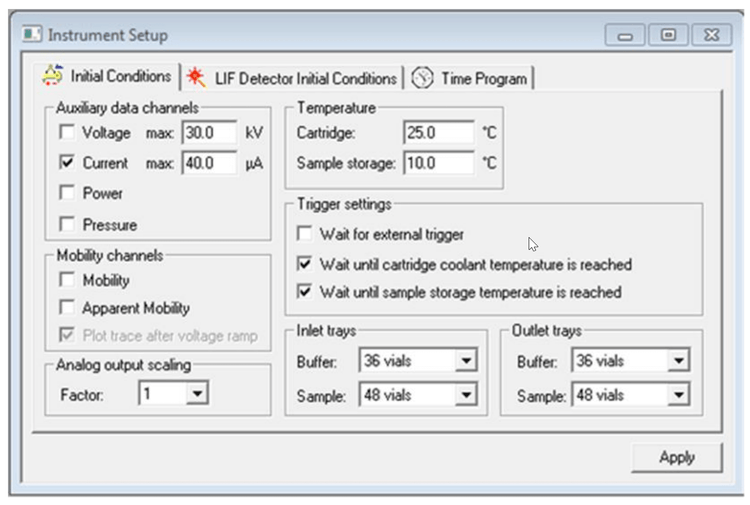This screenshot has width=750, height=505.
Task: Maximize the Instrument Setup window
Action: (667, 35)
